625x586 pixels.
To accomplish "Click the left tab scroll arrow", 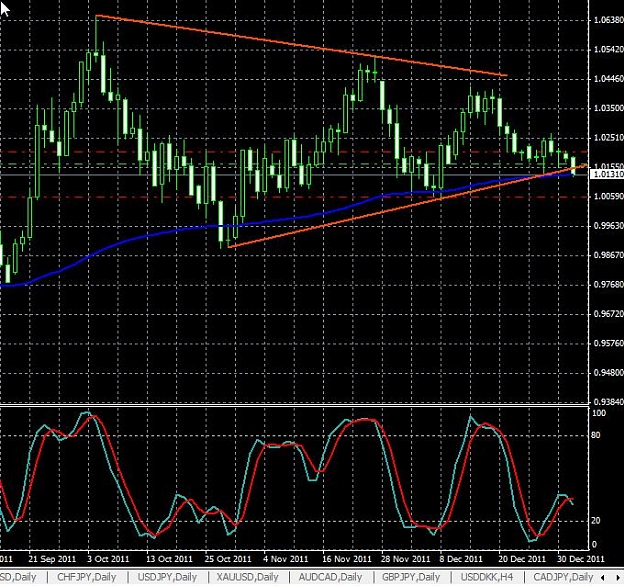I will [x=603, y=577].
